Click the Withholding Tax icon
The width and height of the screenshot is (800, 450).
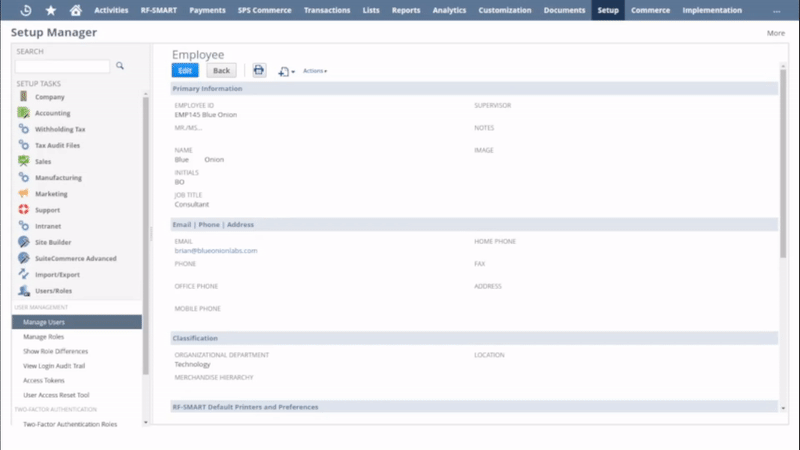click(x=23, y=129)
